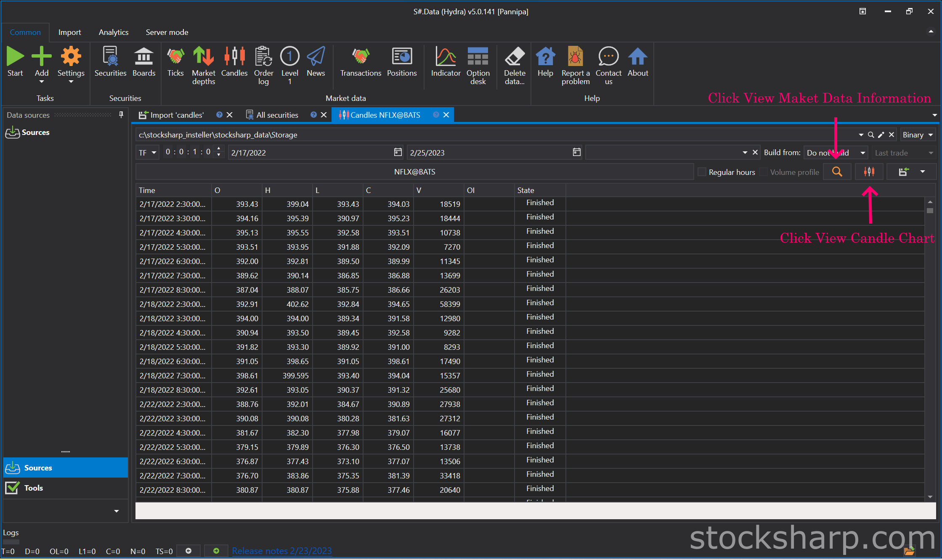This screenshot has width=942, height=560.
Task: Switch to the Analytics ribbon tab
Action: [114, 32]
